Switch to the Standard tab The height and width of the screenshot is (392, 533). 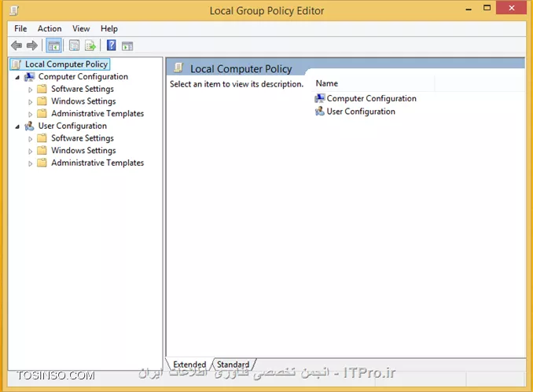tap(233, 365)
